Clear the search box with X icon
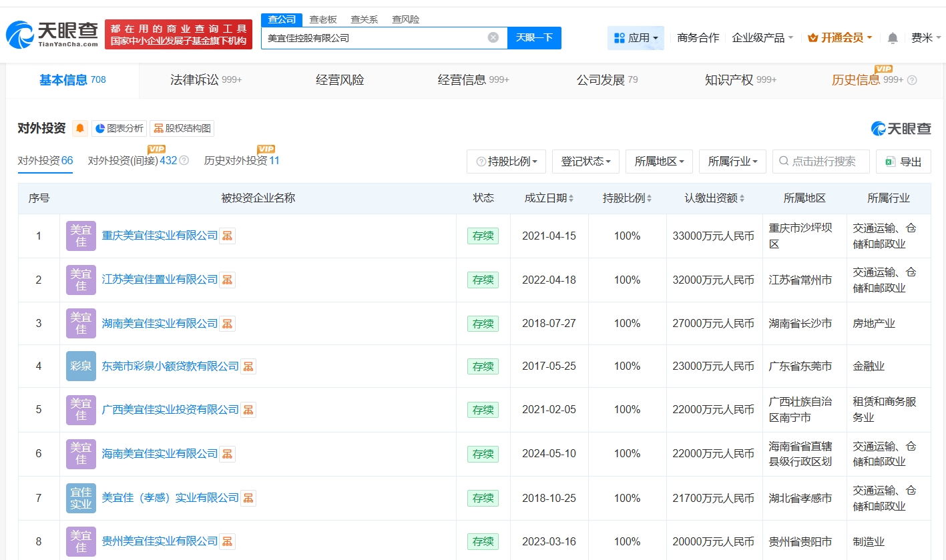The image size is (946, 560). (493, 37)
